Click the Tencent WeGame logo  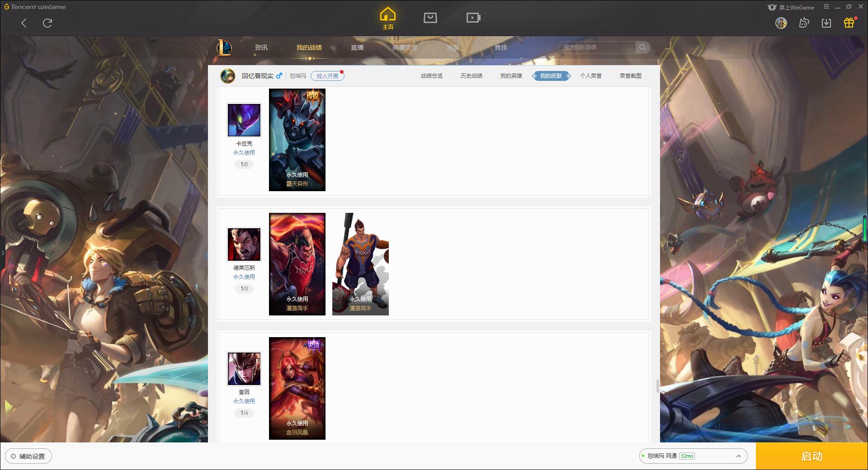(35, 7)
